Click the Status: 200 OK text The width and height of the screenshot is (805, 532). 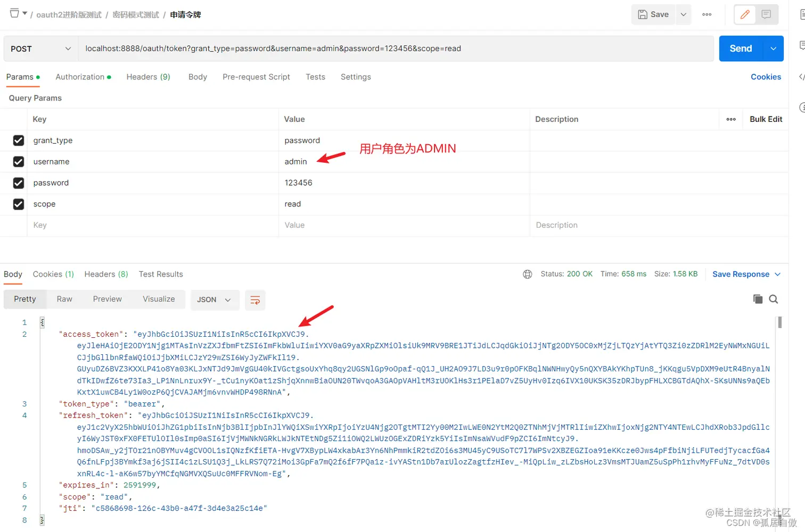point(566,274)
